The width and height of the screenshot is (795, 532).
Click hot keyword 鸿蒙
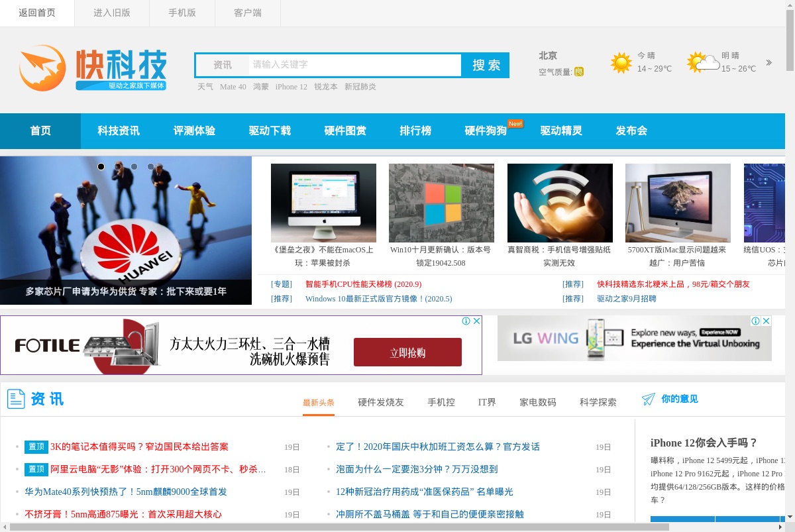261,87
